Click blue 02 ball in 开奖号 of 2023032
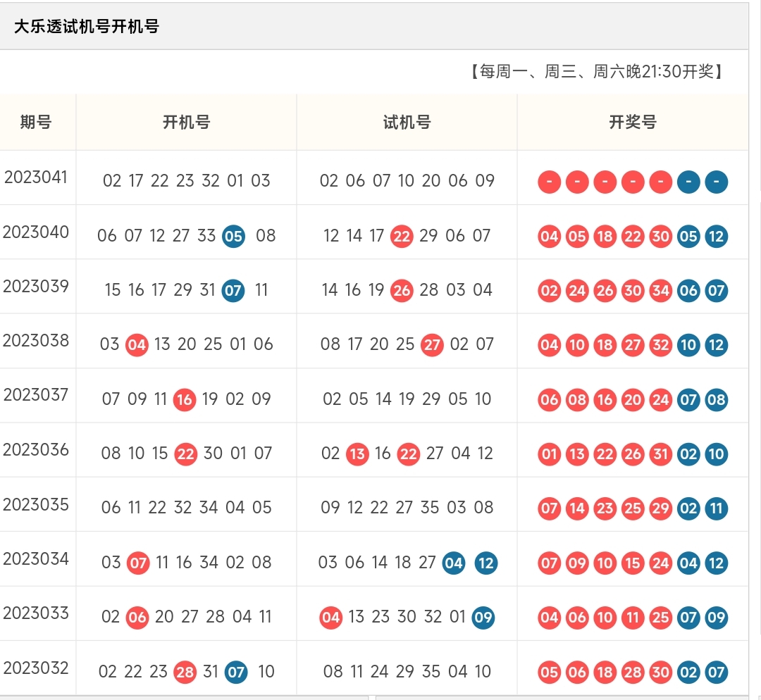761x700 pixels. coord(688,673)
